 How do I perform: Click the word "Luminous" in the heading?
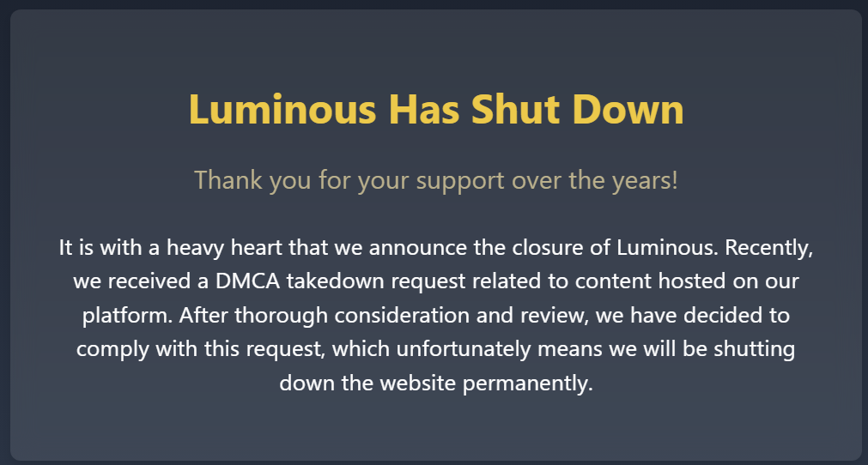pos(282,109)
